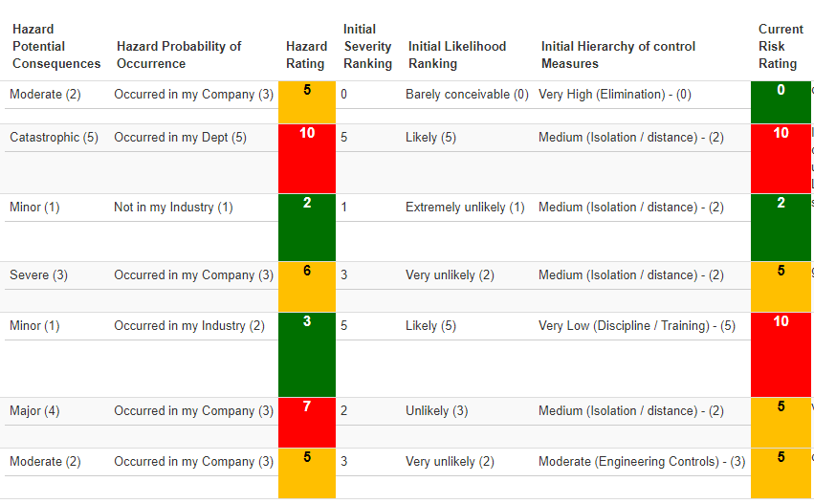Click Moderate (Engineering Controls) - (3) cell
Screen dimensions: 814x504
point(642,462)
